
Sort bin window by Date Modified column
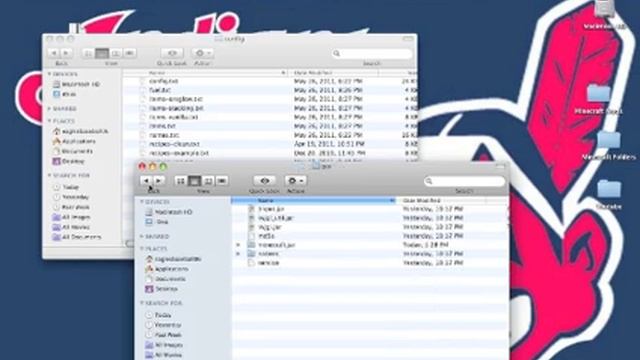click(441, 200)
